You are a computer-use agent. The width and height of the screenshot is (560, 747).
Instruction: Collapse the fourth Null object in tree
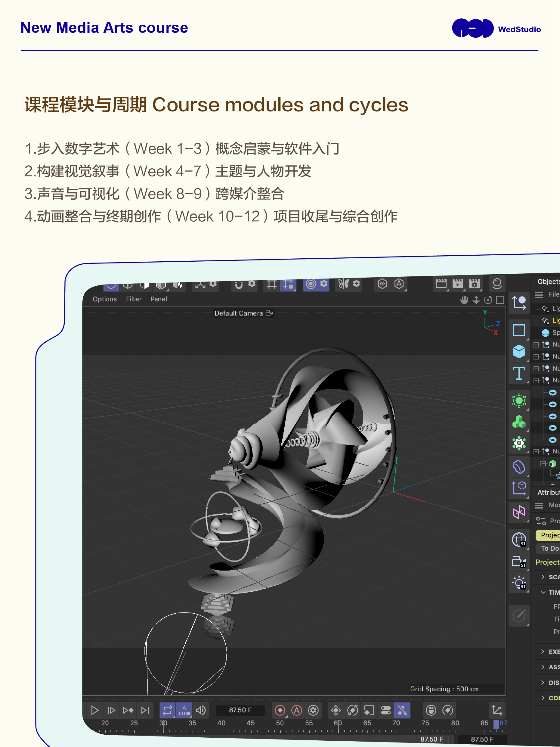tap(536, 381)
